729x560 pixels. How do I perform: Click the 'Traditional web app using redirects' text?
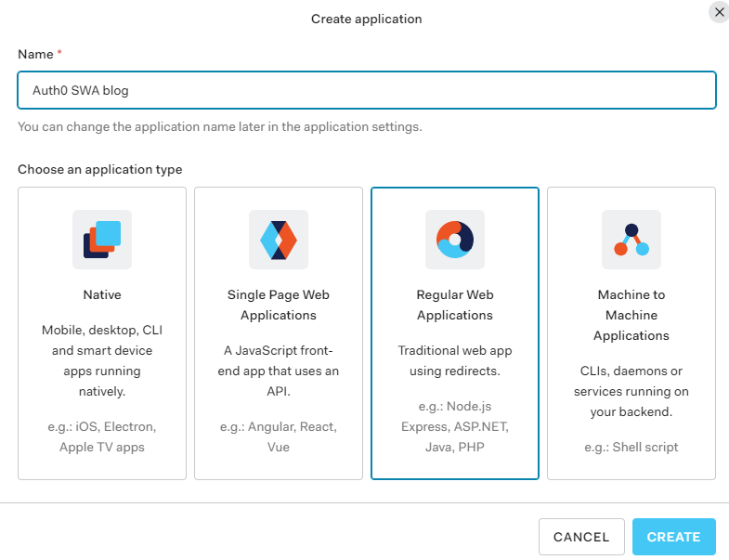coord(455,361)
